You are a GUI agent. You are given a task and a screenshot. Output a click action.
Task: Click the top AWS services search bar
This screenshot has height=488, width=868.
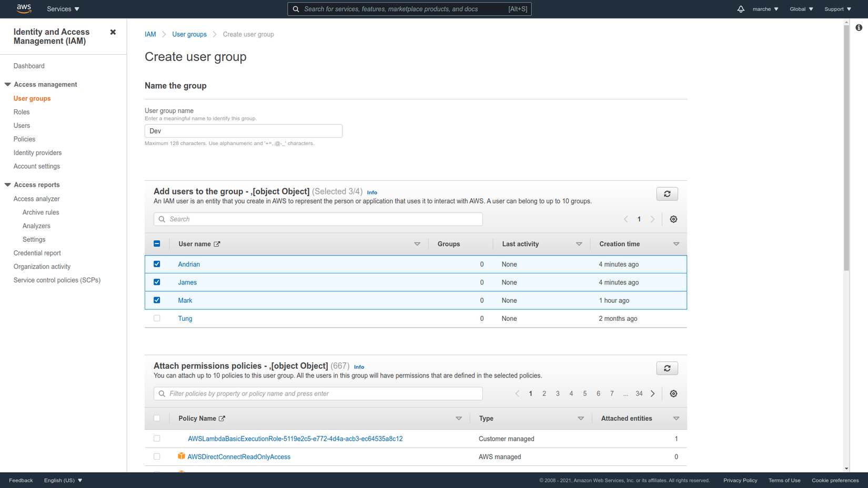click(409, 9)
